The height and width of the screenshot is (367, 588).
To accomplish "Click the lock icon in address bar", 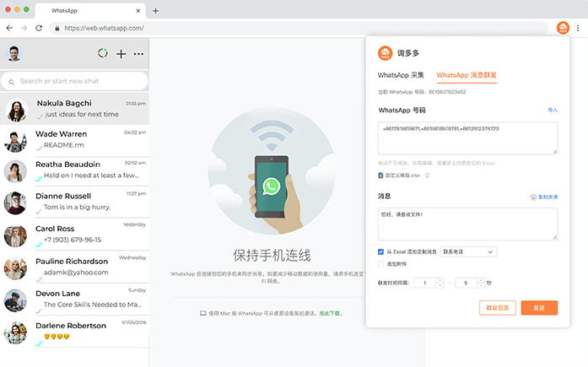I will 57,28.
